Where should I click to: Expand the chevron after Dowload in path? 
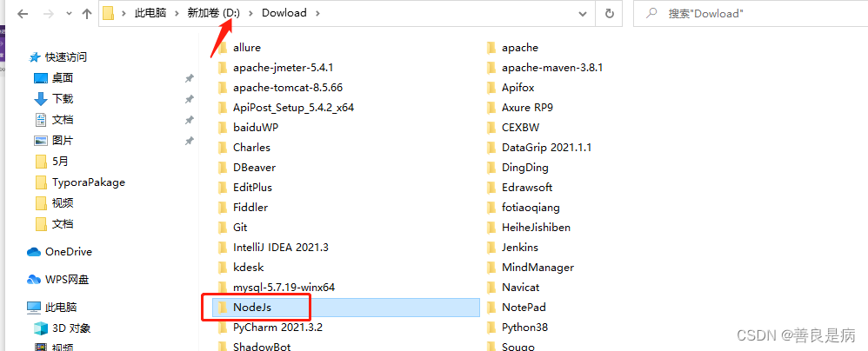(x=317, y=13)
